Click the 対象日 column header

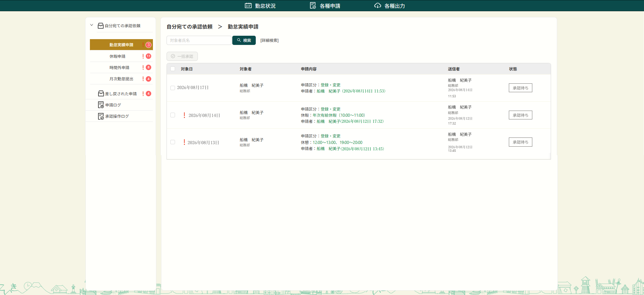pyautogui.click(x=187, y=69)
